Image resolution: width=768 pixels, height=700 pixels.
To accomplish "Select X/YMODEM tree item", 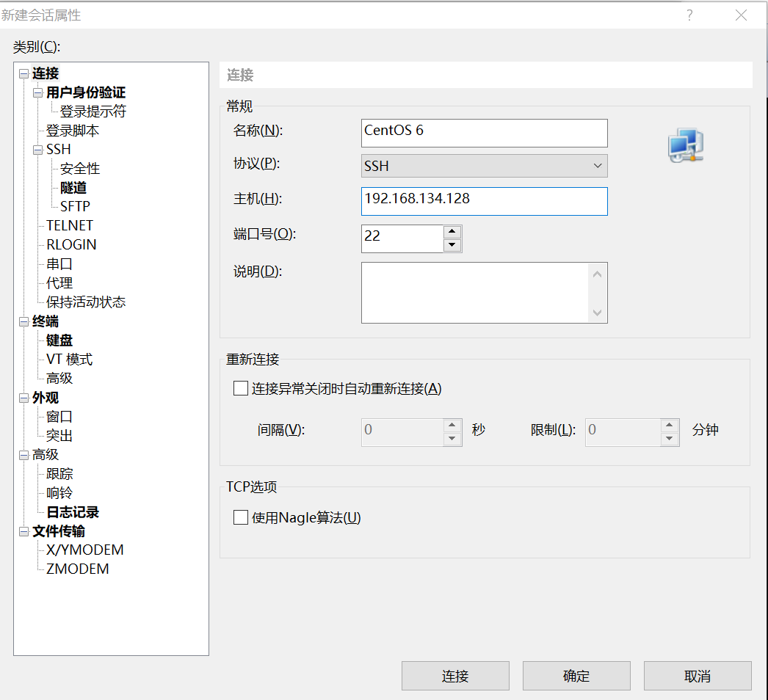I will 84,551.
